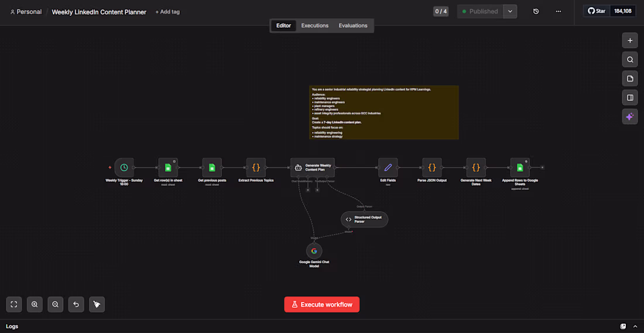This screenshot has width=644, height=333.
Task: Open the Edit Fields pencil node
Action: 388,167
